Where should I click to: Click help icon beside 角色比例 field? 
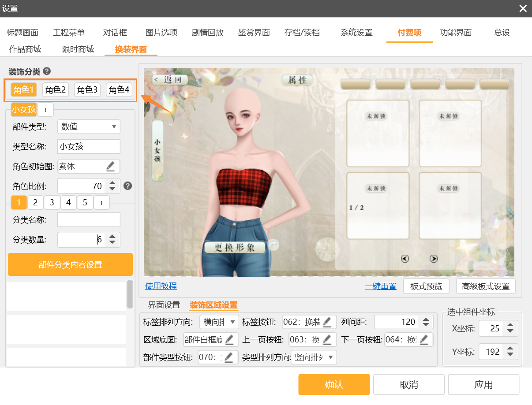click(128, 186)
